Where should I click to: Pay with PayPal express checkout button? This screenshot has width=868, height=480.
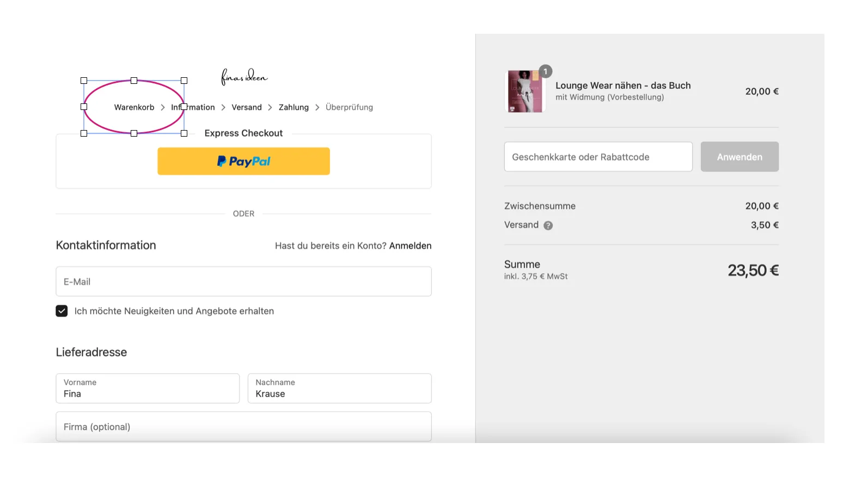click(x=243, y=161)
